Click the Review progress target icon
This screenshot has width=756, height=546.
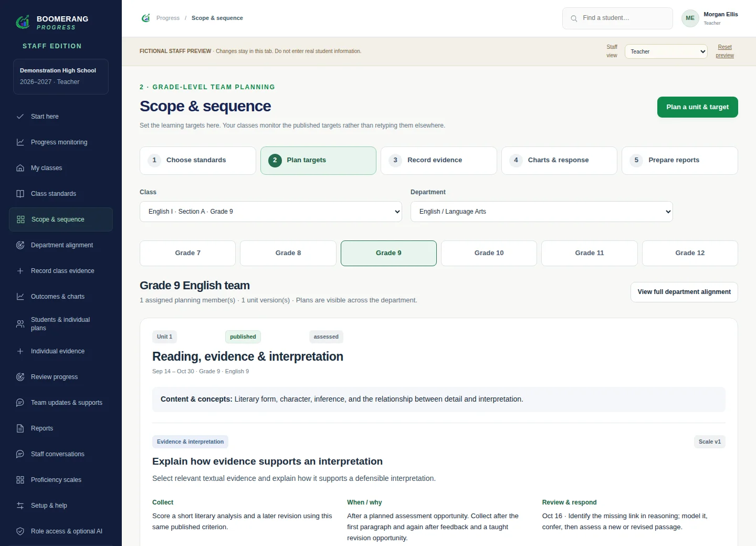point(20,377)
